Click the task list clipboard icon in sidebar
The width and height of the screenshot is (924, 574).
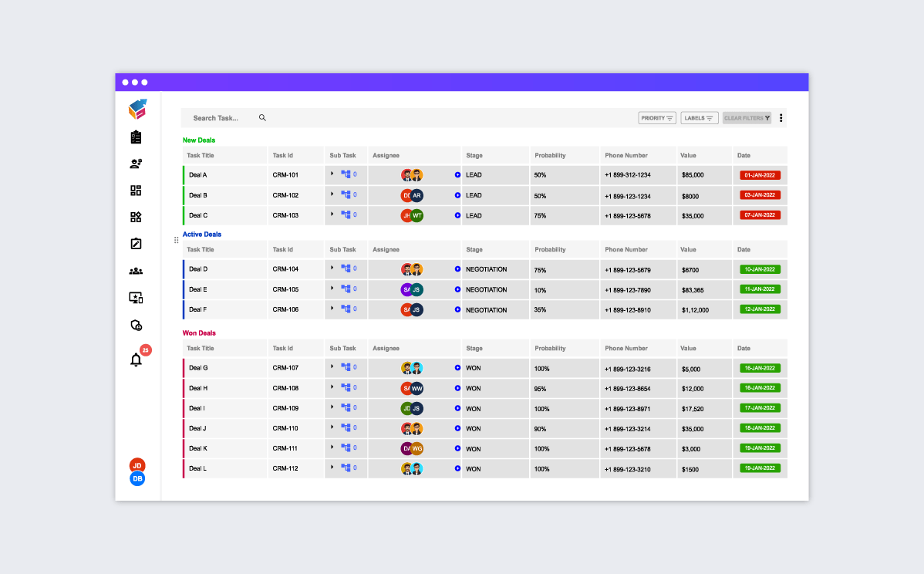point(136,137)
